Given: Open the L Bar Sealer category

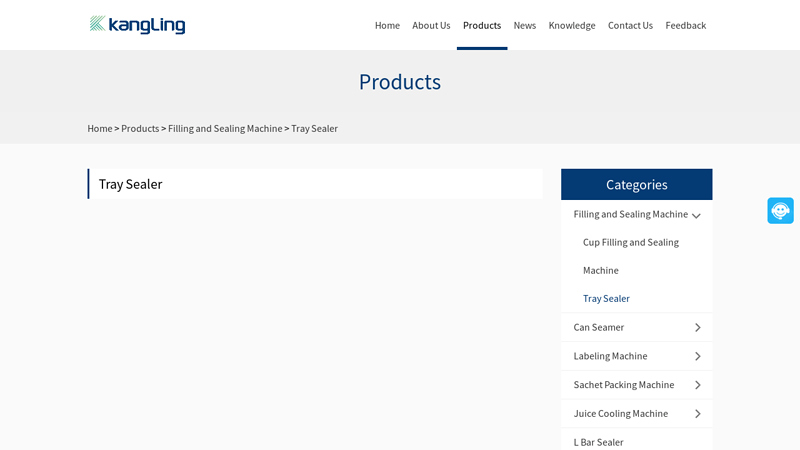Looking at the screenshot, I should pos(598,442).
